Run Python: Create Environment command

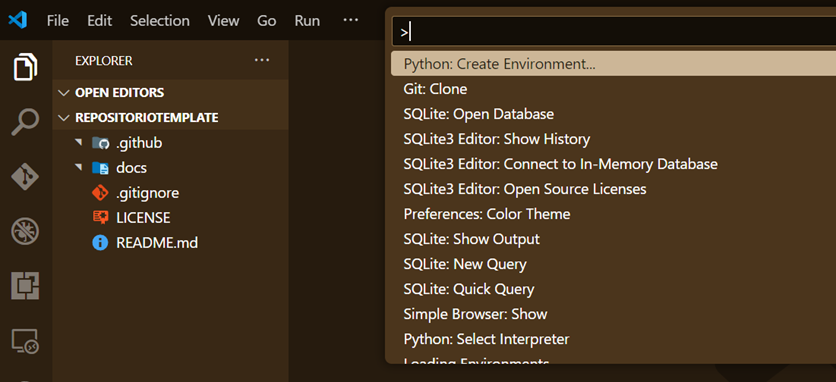(614, 64)
